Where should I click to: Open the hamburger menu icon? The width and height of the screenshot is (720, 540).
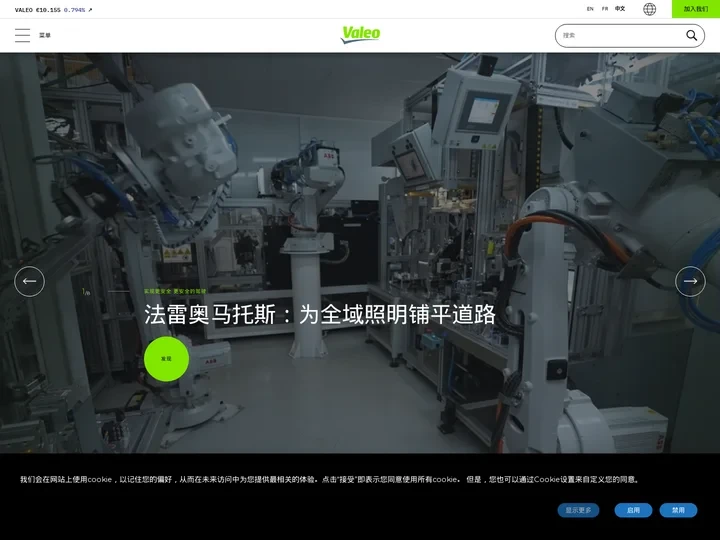click(x=22, y=35)
